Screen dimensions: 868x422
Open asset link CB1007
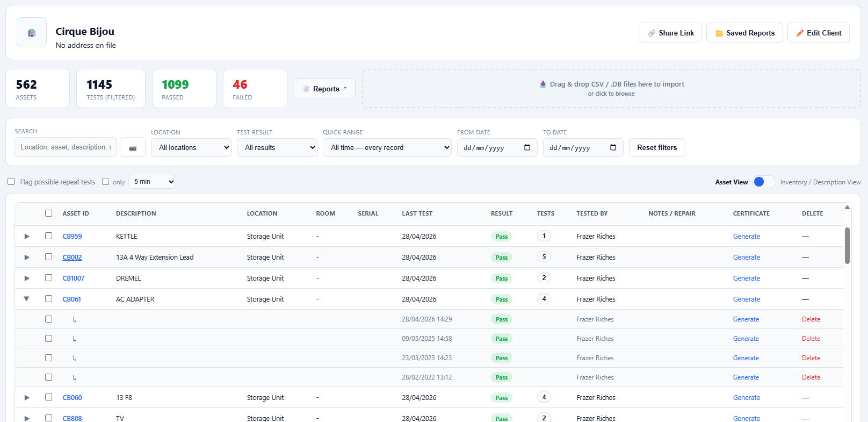pos(74,278)
